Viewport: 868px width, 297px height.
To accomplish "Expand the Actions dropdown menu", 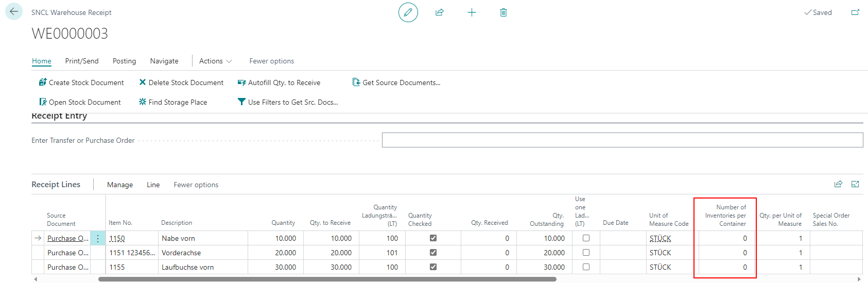I will (x=215, y=61).
